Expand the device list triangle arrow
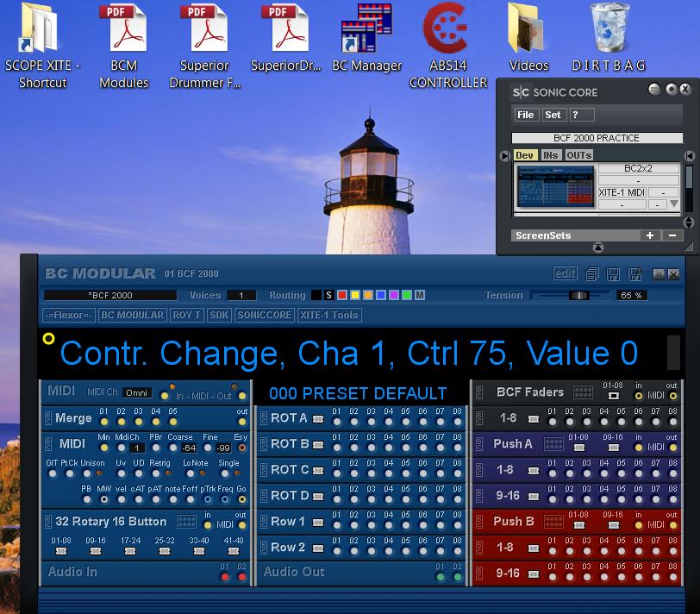 pyautogui.click(x=674, y=204)
